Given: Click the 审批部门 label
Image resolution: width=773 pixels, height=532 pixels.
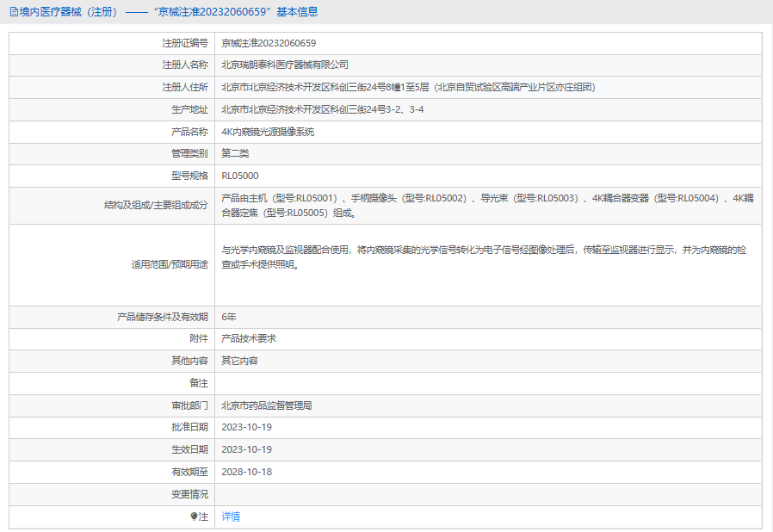Looking at the screenshot, I should click(189, 405).
